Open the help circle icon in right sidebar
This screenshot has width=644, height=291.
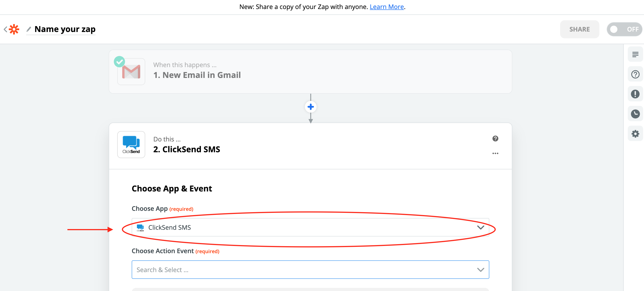pyautogui.click(x=635, y=74)
